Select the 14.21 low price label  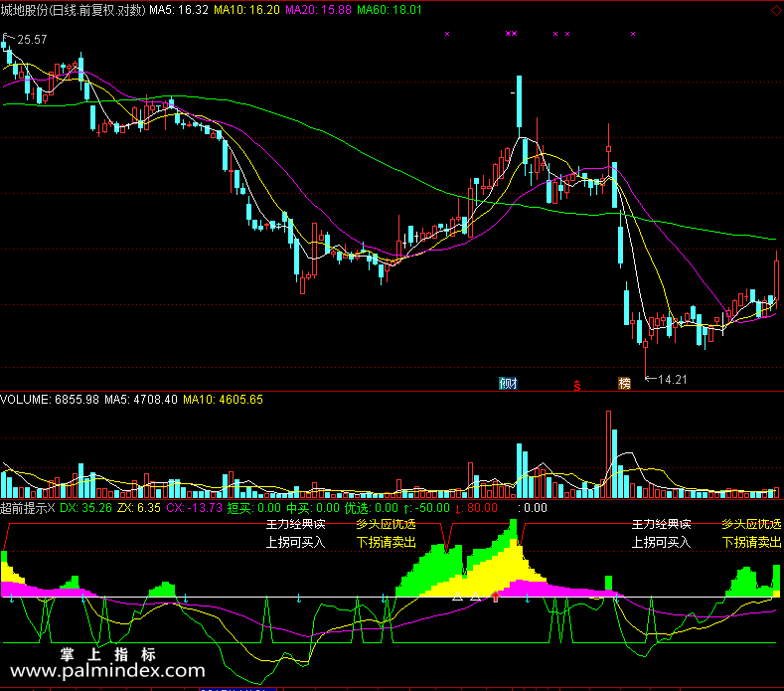[x=673, y=380]
